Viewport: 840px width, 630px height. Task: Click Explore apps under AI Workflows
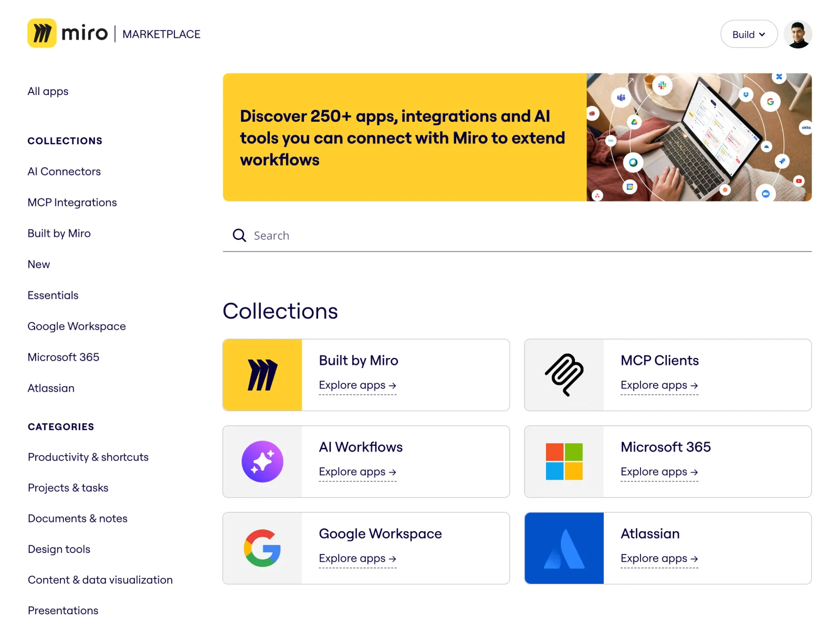(x=358, y=472)
